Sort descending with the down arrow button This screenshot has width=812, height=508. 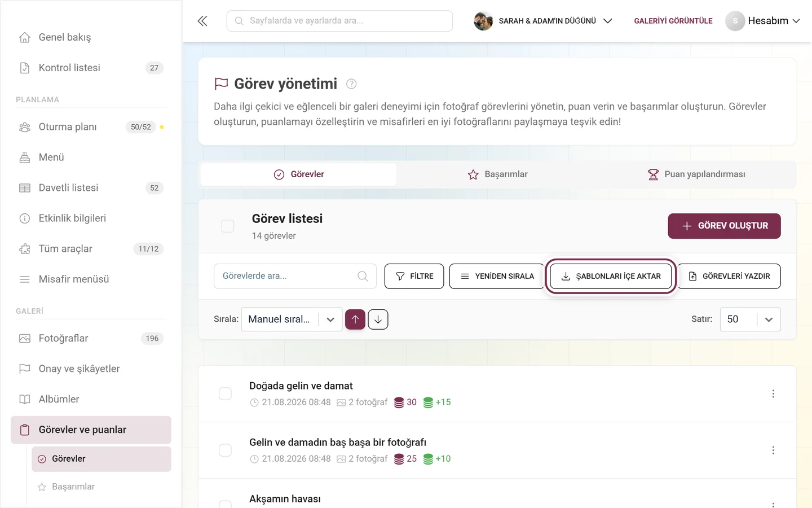coord(378,319)
